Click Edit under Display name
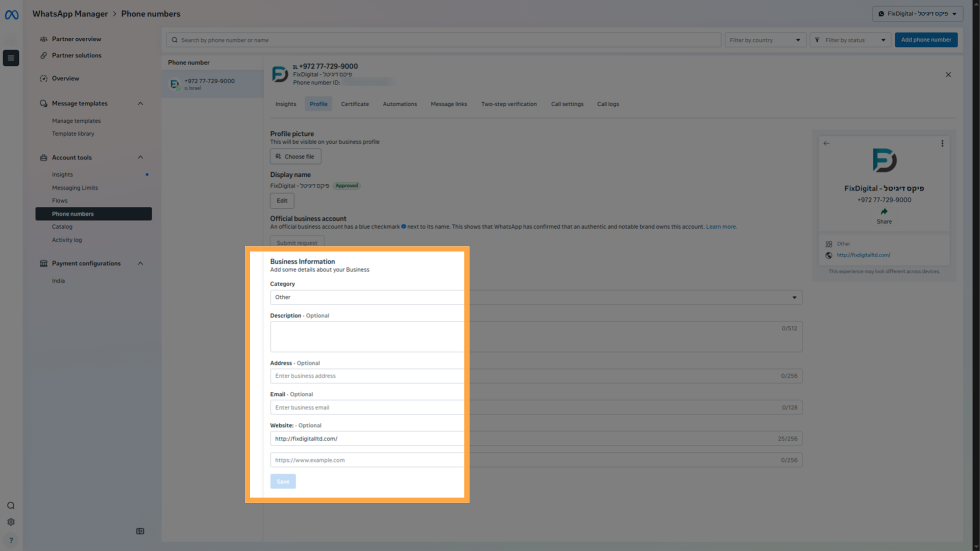This screenshot has height=551, width=980. pyautogui.click(x=282, y=201)
